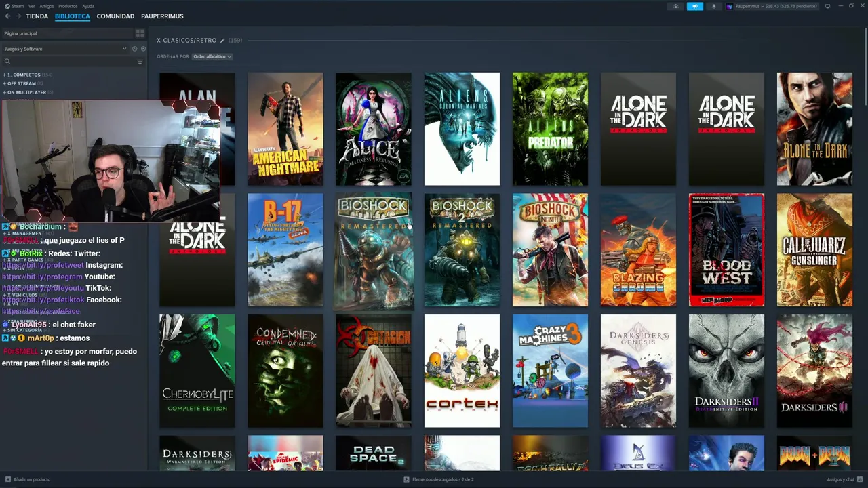The width and height of the screenshot is (868, 488).
Task: Expand the OFF STREAM collection
Action: pyautogui.click(x=23, y=83)
